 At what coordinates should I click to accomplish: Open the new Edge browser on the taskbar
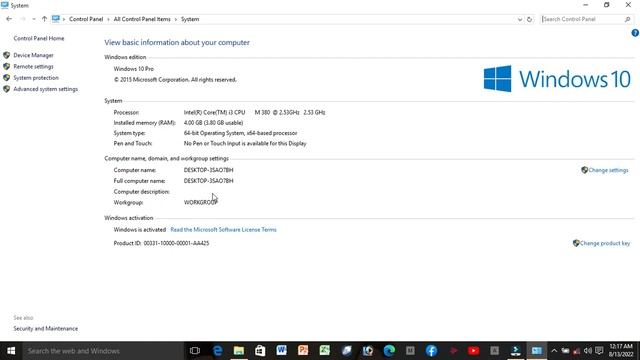pyautogui.click(x=389, y=351)
